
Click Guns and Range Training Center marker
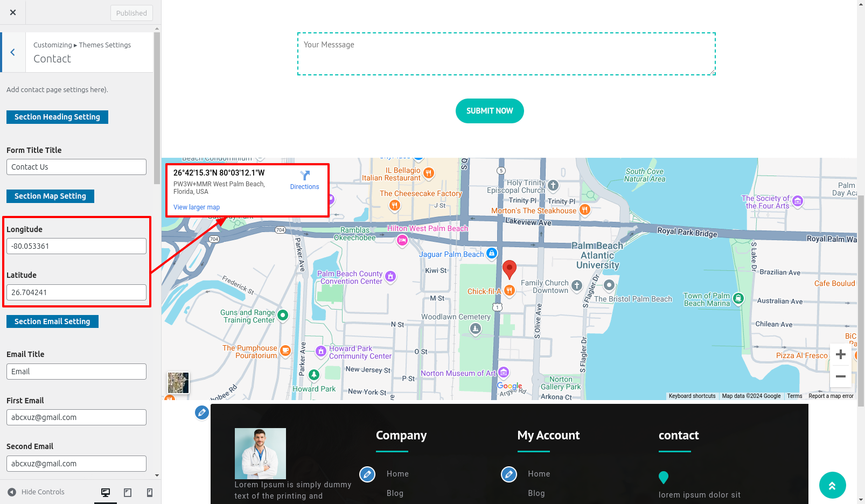pyautogui.click(x=283, y=315)
